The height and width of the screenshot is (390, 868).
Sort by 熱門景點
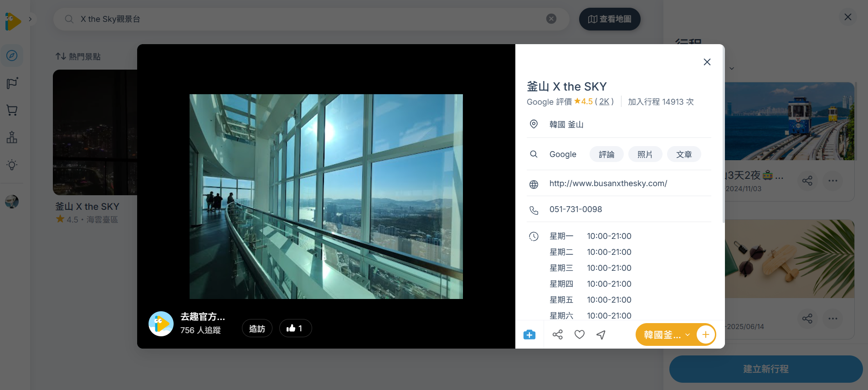78,56
